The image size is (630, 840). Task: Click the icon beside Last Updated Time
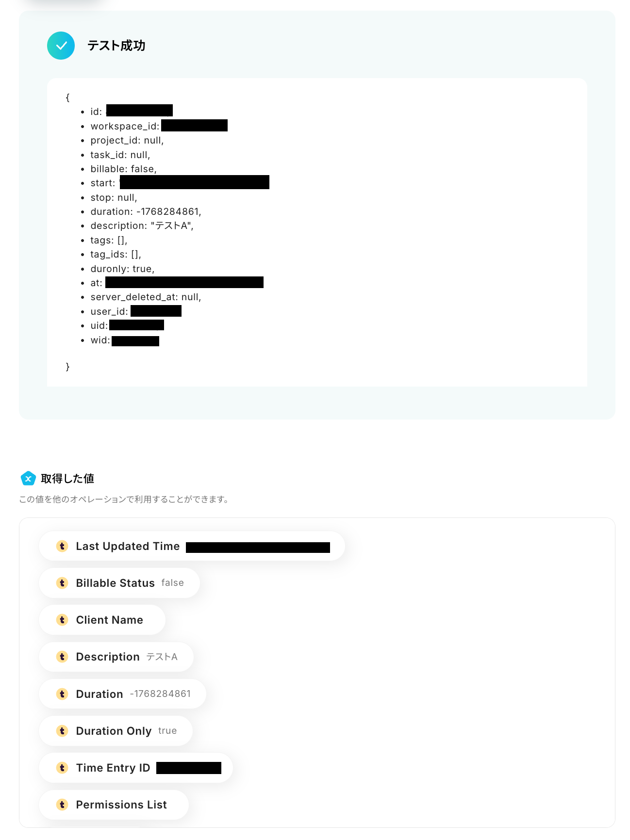62,546
